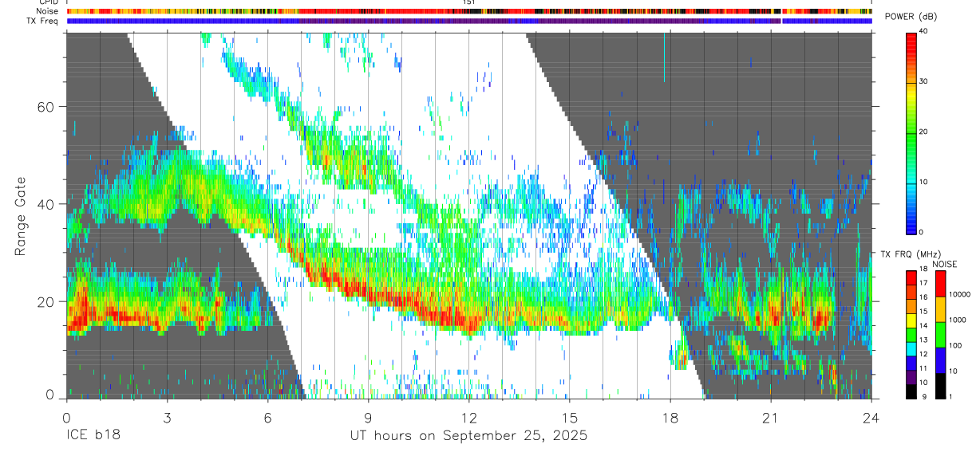980x452 pixels.
Task: Click the x-axis tick label '24'
Action: point(871,417)
